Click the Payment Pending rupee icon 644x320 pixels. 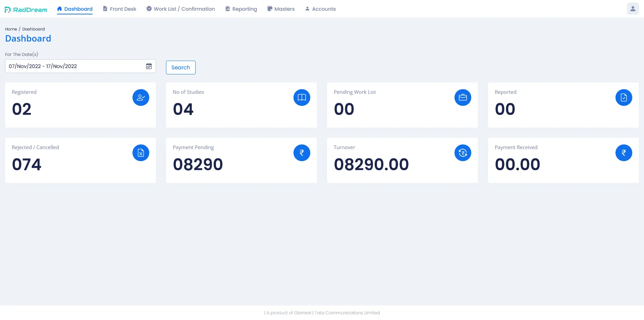click(x=302, y=153)
